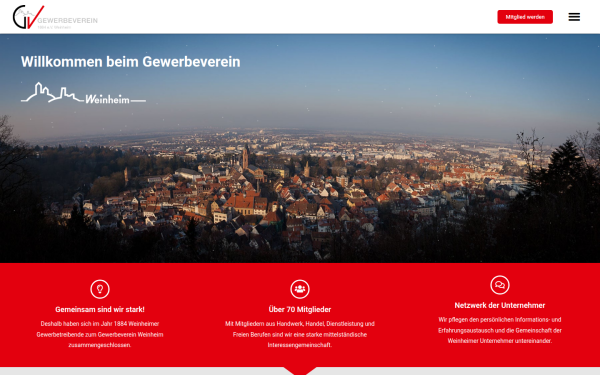
Task: Click the Gewerbeverein logo in the header
Action: (x=55, y=17)
